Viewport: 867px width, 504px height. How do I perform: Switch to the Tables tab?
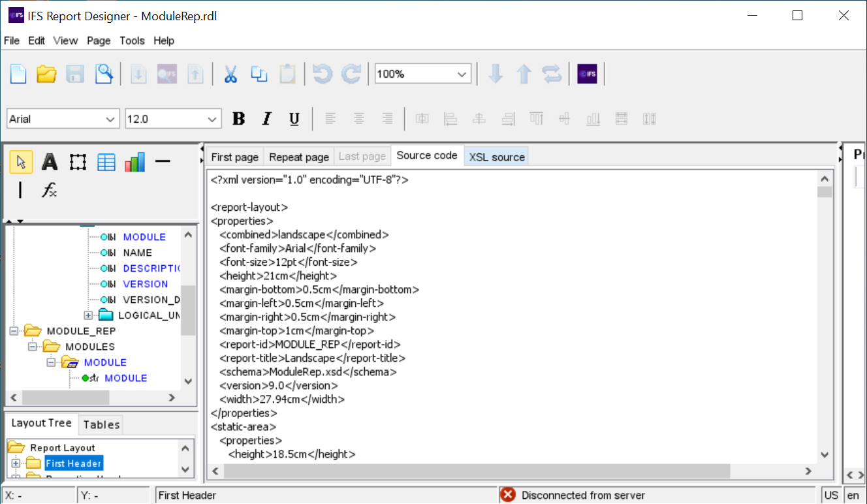(x=101, y=424)
